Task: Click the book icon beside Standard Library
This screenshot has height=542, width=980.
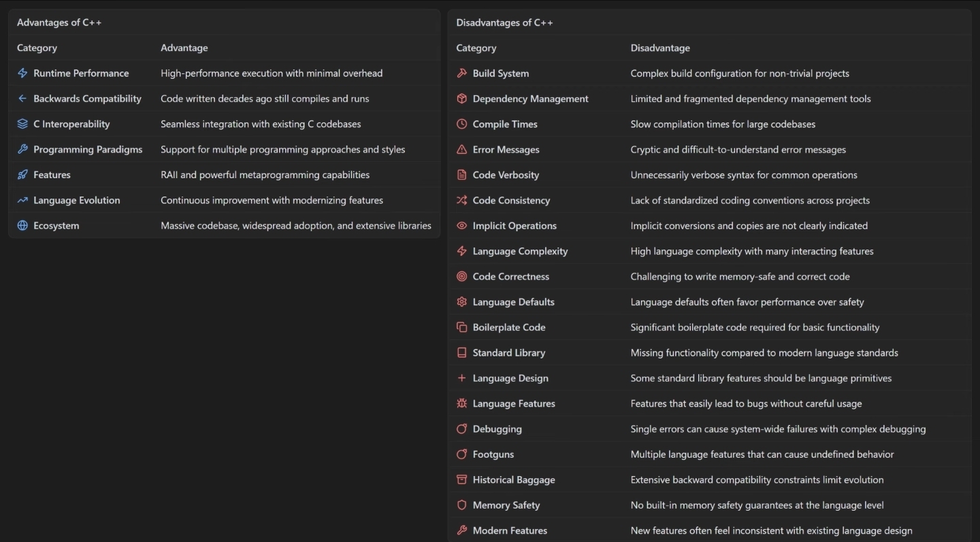Action: 462,353
